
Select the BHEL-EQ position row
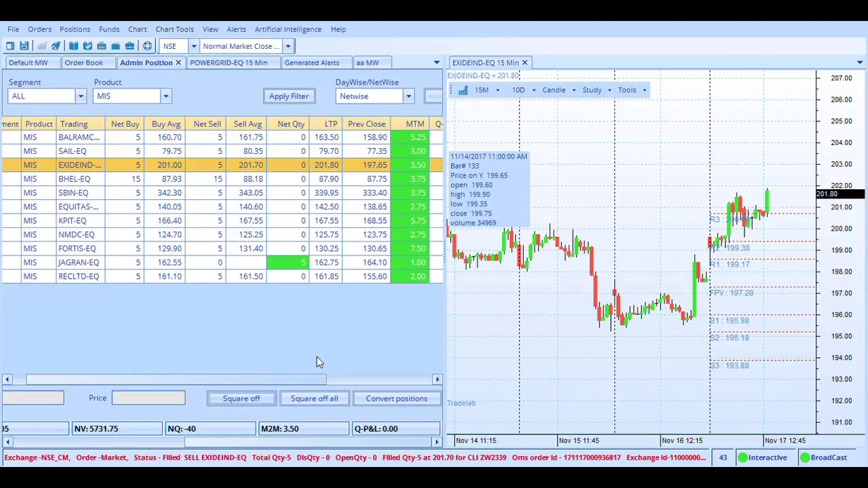[222, 179]
